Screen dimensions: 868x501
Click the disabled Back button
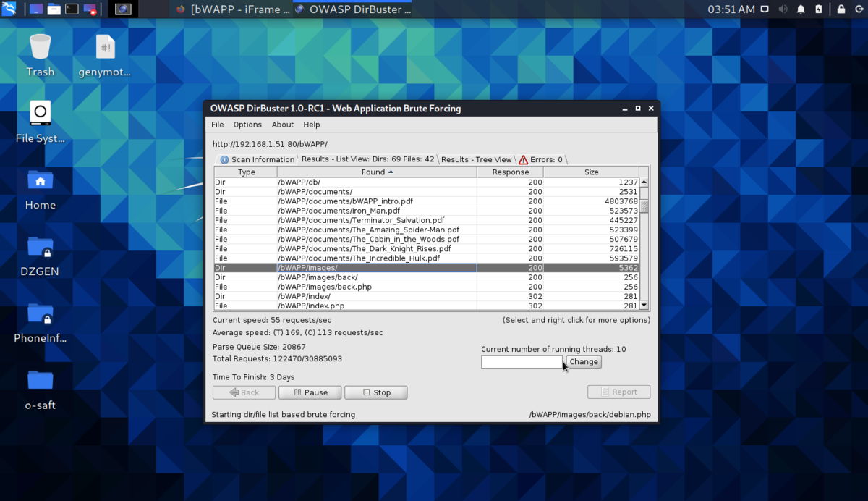[244, 392]
